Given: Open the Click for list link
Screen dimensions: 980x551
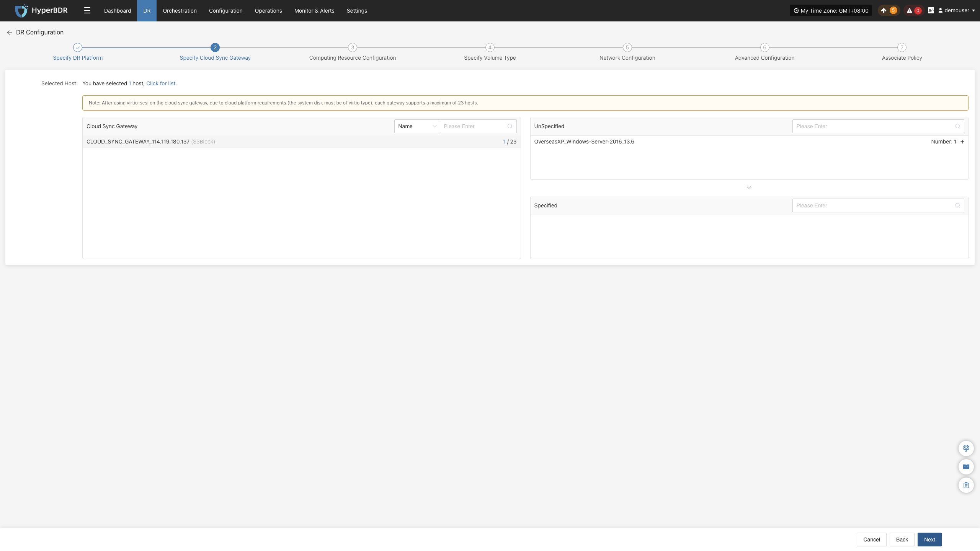Looking at the screenshot, I should click(161, 83).
